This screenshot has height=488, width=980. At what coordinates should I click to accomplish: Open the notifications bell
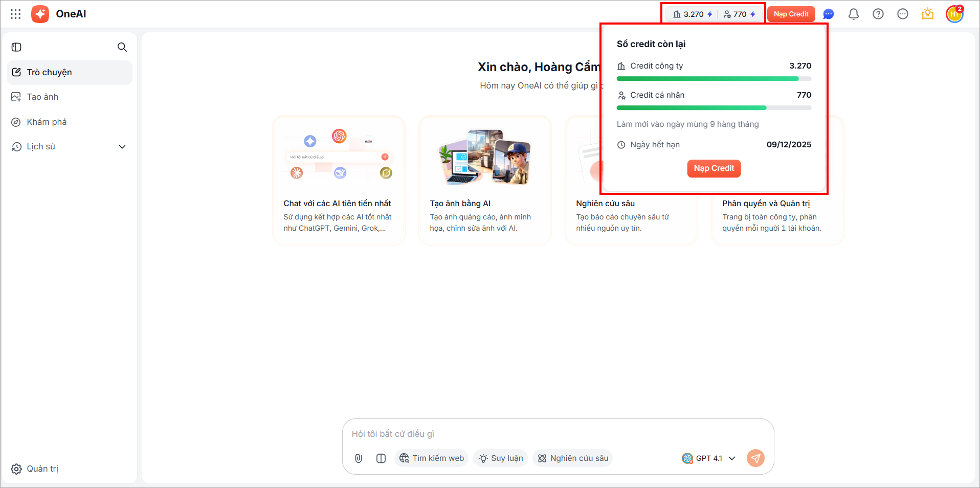tap(854, 14)
